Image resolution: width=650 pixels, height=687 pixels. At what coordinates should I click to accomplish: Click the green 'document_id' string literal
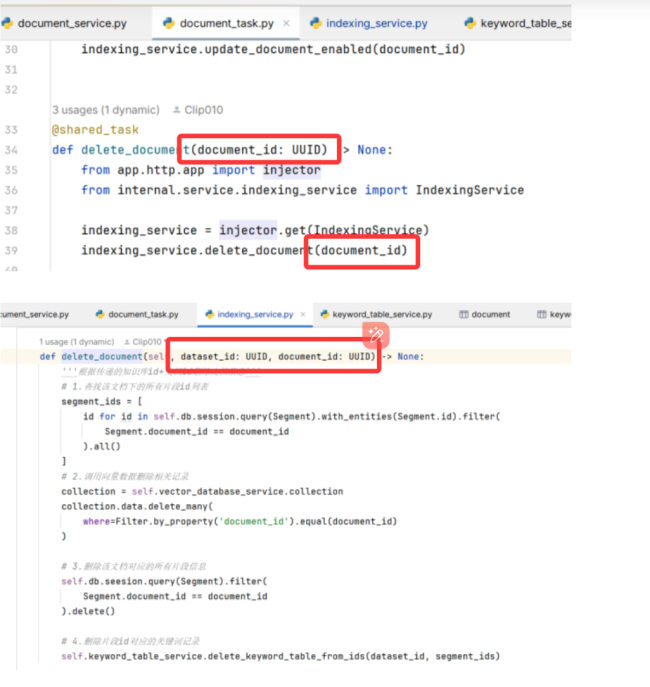[x=254, y=521]
